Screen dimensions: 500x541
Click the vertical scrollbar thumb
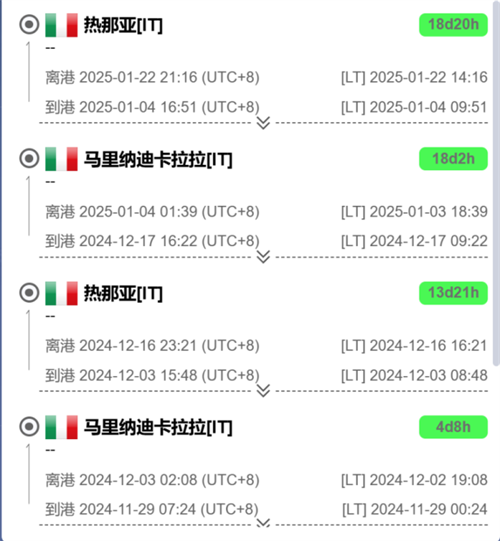pyautogui.click(x=496, y=183)
